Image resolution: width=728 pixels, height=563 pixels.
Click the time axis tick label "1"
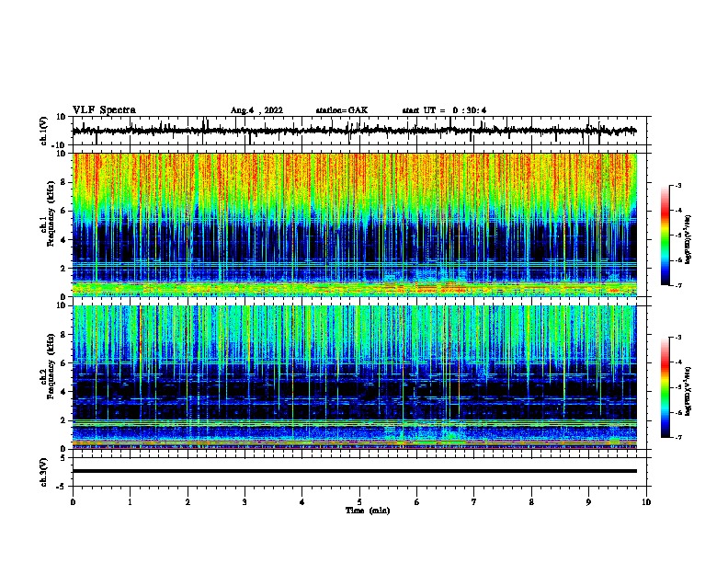click(x=130, y=502)
